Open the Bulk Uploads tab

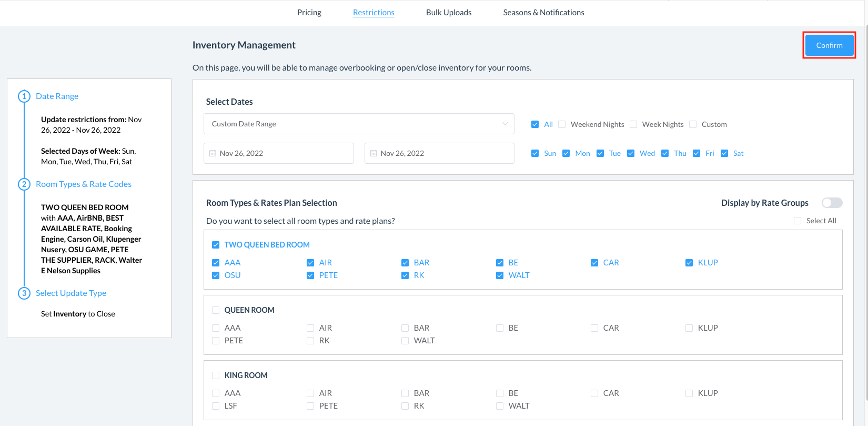pyautogui.click(x=448, y=13)
